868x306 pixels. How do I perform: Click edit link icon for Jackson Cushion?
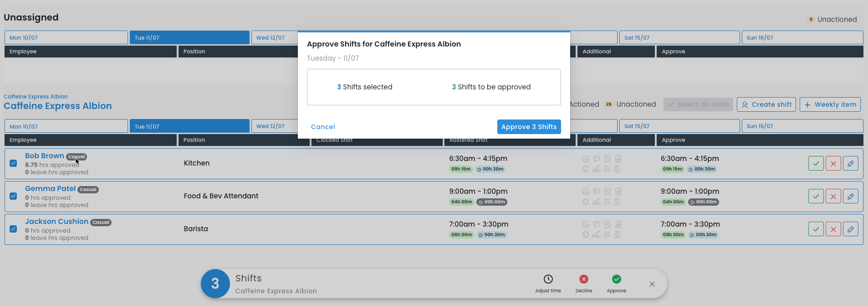[x=850, y=229]
